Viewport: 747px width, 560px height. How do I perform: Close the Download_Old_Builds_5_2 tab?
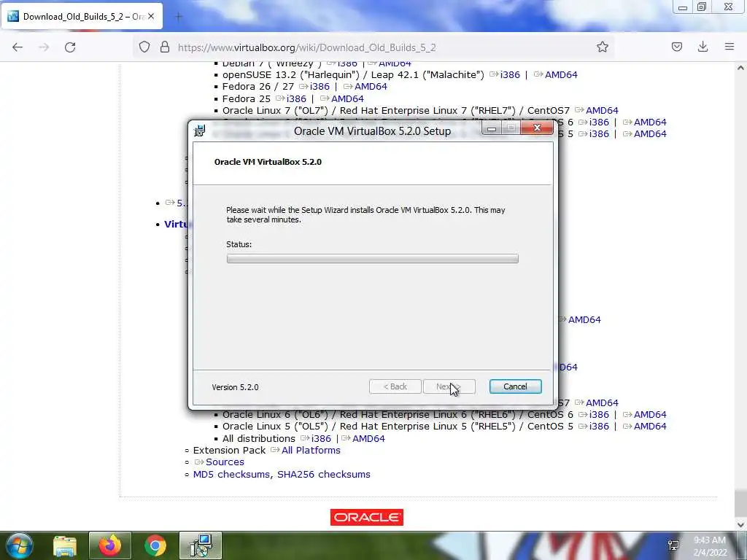point(151,16)
